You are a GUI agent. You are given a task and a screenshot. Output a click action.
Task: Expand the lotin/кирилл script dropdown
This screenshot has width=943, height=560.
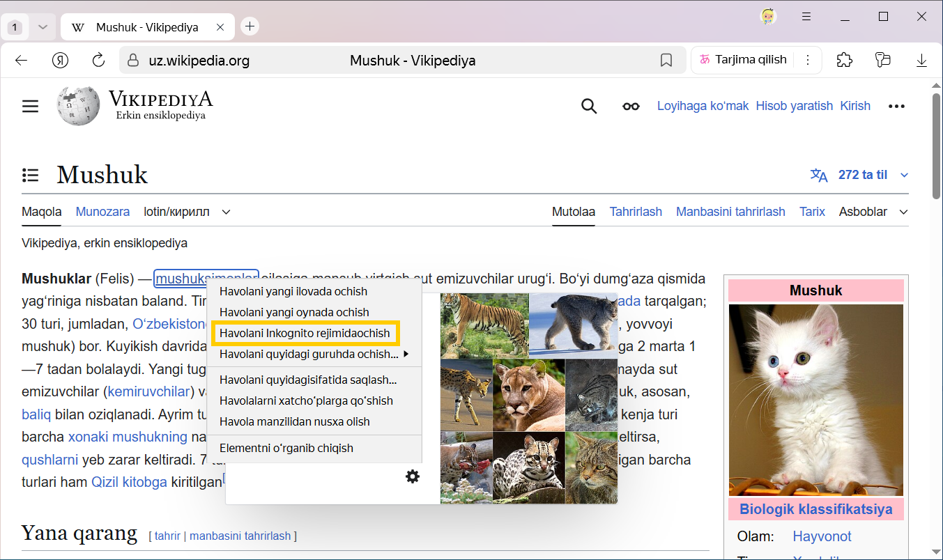coord(226,212)
